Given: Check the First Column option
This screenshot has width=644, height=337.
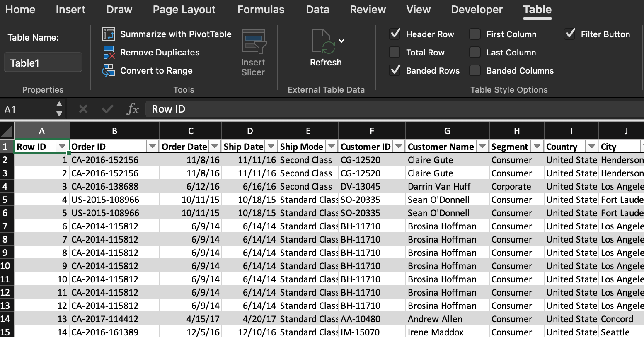Looking at the screenshot, I should click(x=475, y=34).
